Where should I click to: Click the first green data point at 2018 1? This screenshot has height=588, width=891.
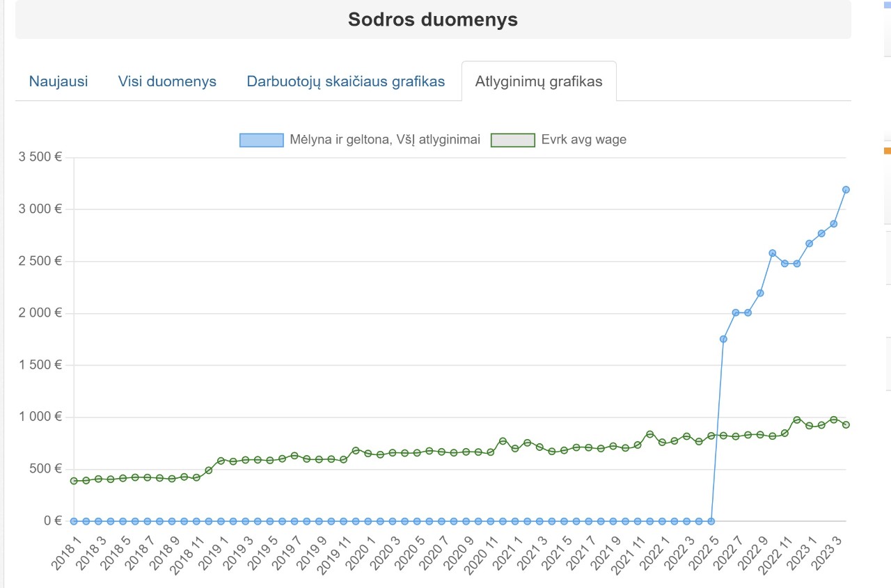74,481
